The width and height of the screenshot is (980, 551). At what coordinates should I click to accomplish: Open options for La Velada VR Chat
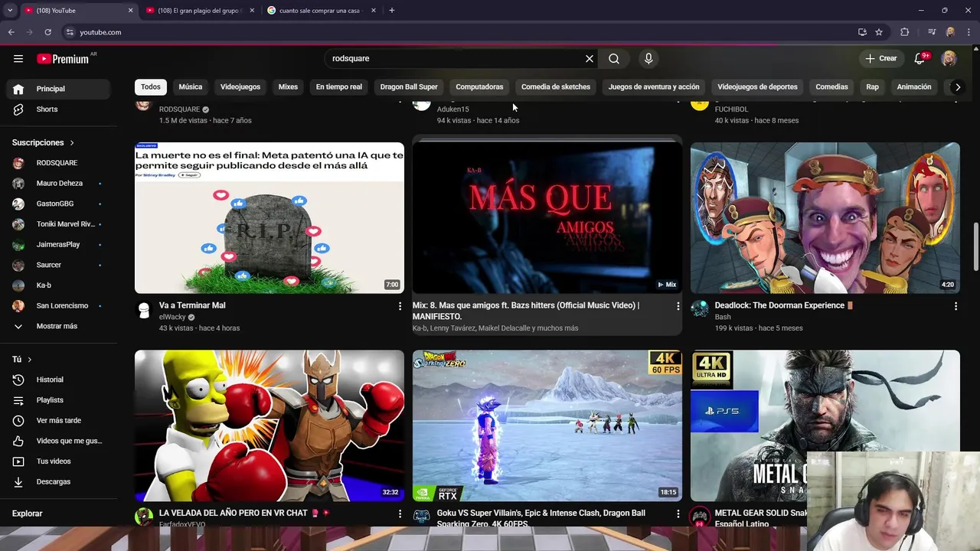pyautogui.click(x=400, y=514)
